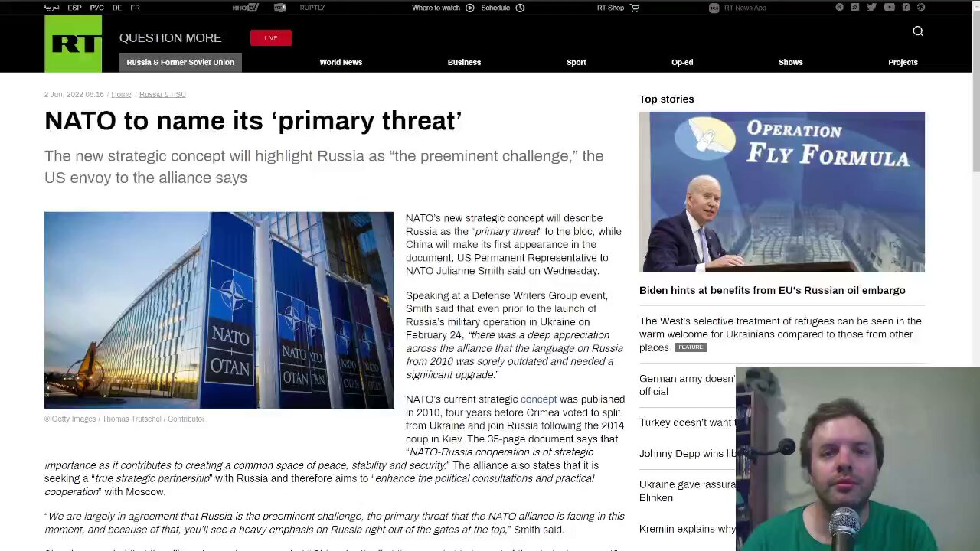Screen dimensions: 980x551
Task: Click the Russia & FSU breadcrumb link
Action: click(162, 94)
